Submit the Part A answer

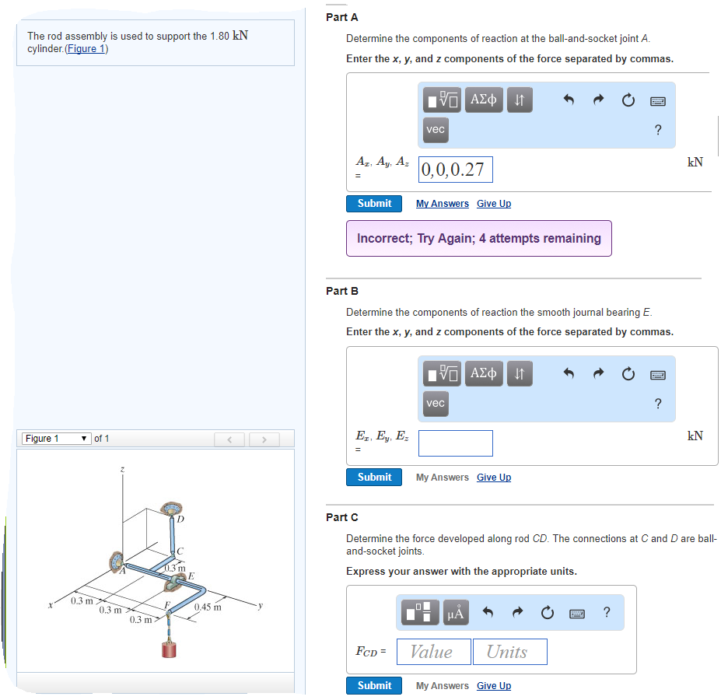pos(374,203)
